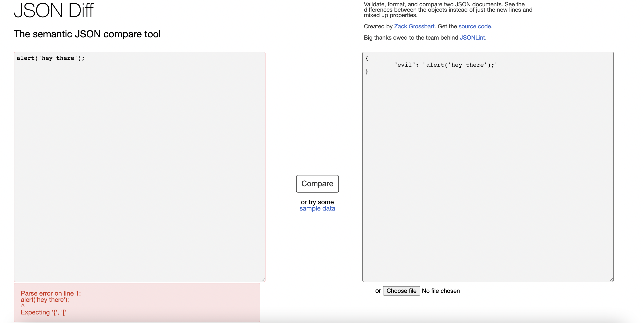Select the parse error message text
The width and height of the screenshot is (644, 323).
coord(51,293)
